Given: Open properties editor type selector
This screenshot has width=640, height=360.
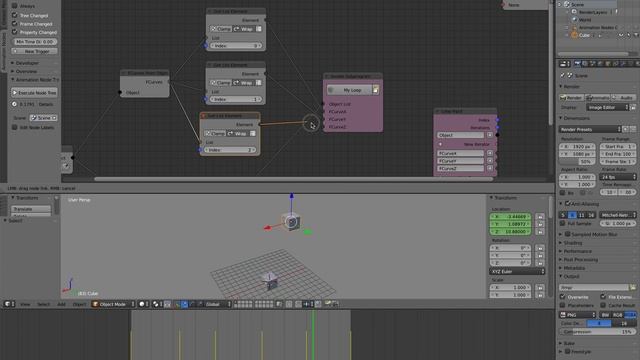Looking at the screenshot, I should click(x=564, y=64).
